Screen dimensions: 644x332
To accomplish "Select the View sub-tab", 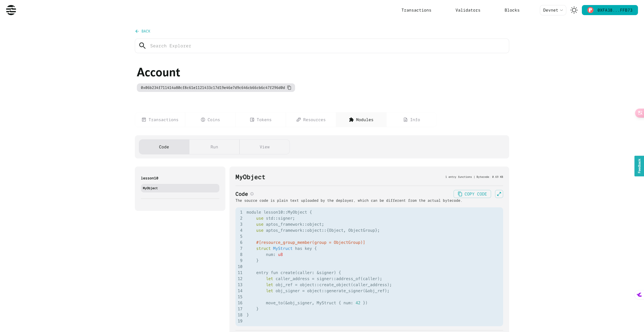I will click(x=265, y=147).
